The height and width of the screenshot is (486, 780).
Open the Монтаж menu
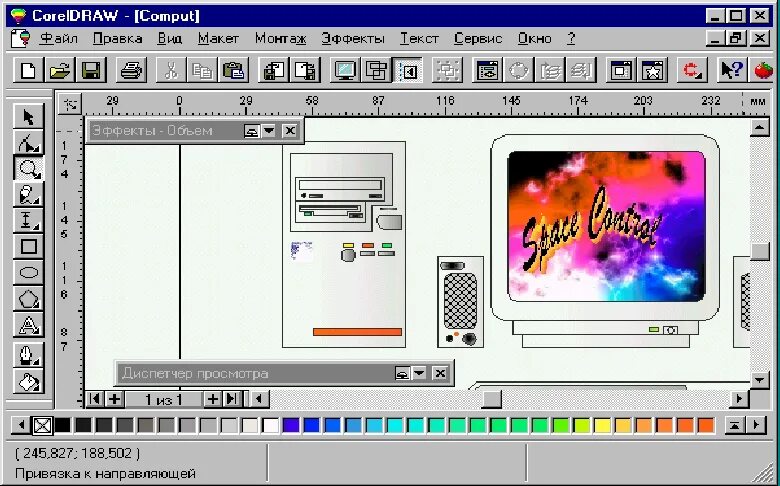(280, 38)
